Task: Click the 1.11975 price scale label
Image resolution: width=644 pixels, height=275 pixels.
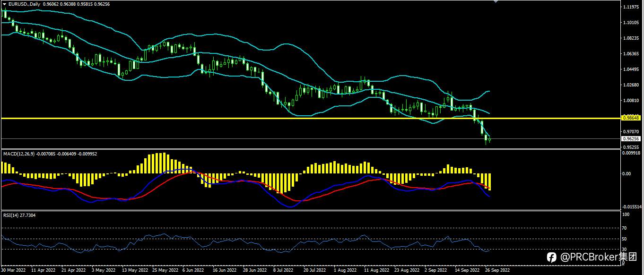Action: pos(631,7)
